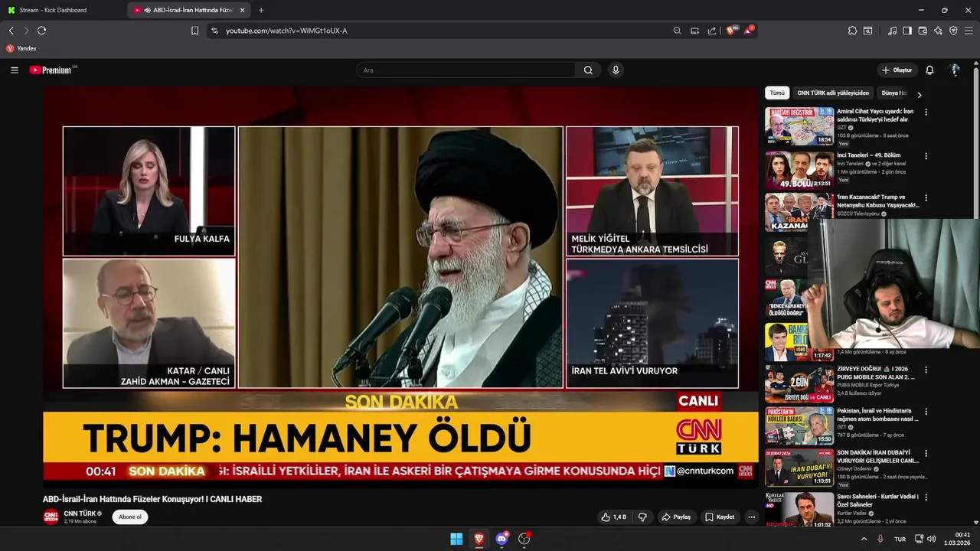
Task: Click the zoom-out magnifier in address bar
Action: (677, 31)
